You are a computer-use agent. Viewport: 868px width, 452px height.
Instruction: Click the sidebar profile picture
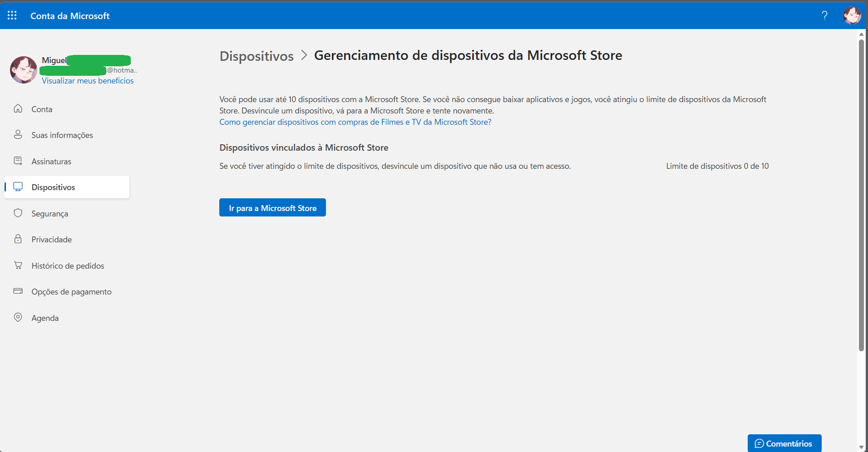pyautogui.click(x=24, y=70)
